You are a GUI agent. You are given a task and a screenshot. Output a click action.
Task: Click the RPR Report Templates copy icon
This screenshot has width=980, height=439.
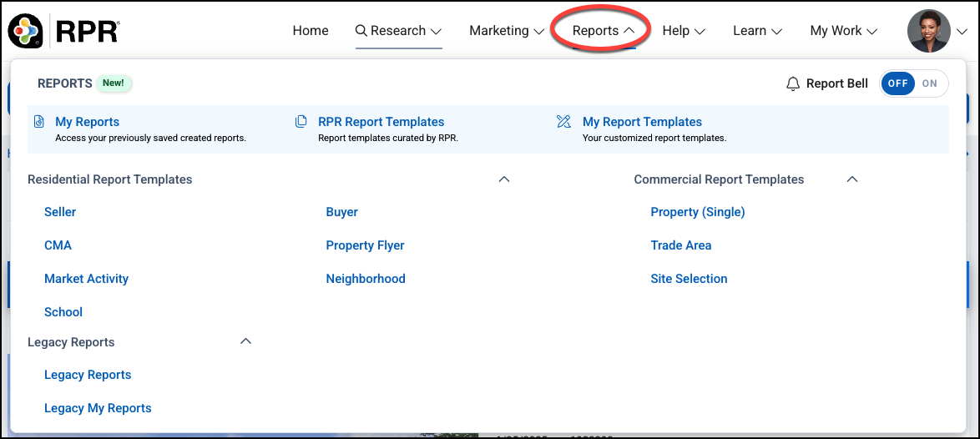(301, 122)
